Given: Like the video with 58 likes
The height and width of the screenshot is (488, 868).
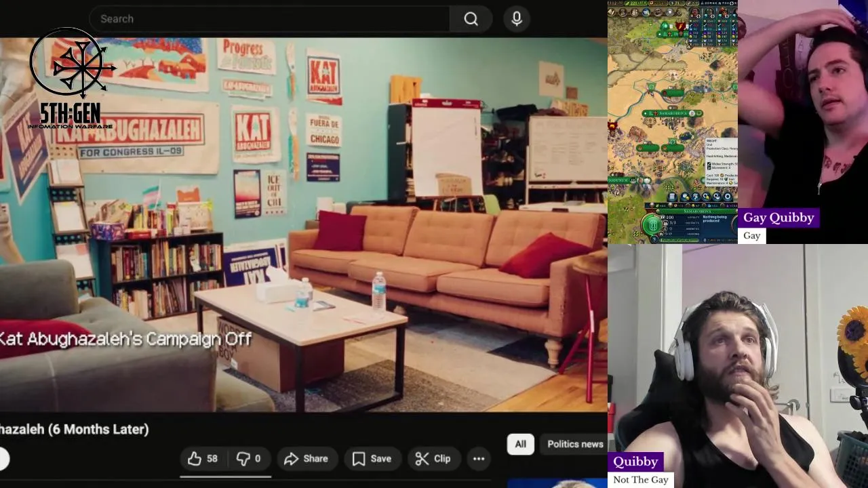Looking at the screenshot, I should pos(203,459).
